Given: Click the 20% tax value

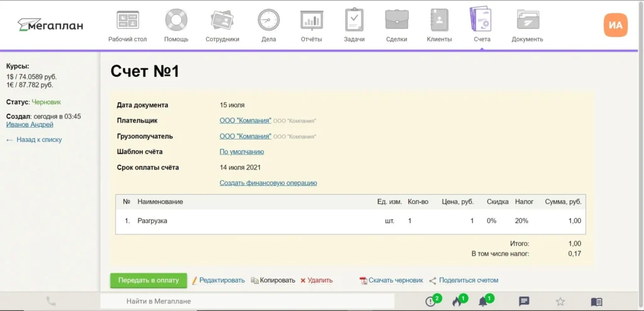Looking at the screenshot, I should pos(521,221).
